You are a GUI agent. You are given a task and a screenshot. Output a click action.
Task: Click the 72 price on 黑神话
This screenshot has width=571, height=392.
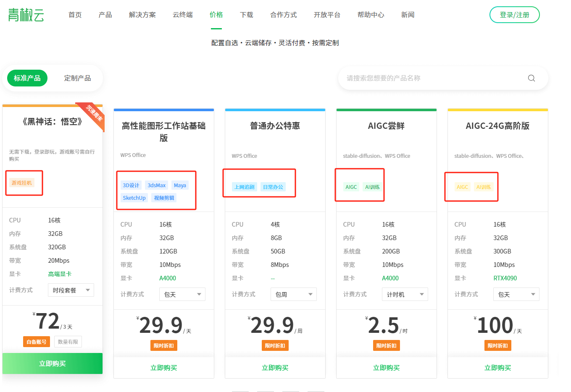[x=47, y=321]
